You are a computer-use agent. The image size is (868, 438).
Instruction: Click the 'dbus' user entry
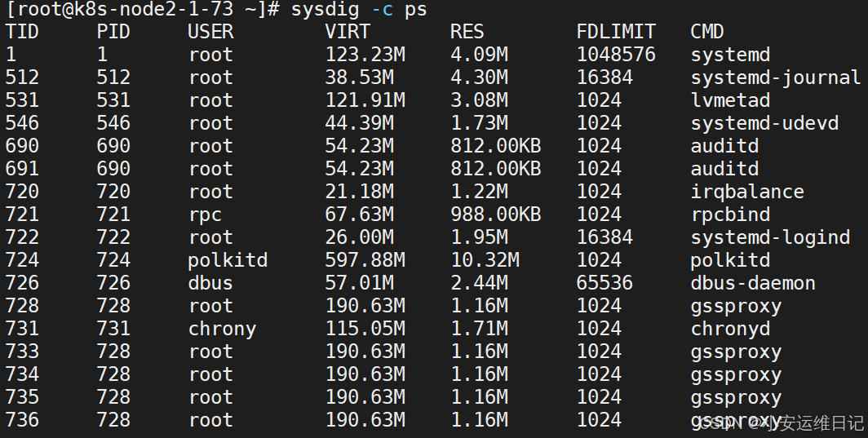tap(210, 283)
